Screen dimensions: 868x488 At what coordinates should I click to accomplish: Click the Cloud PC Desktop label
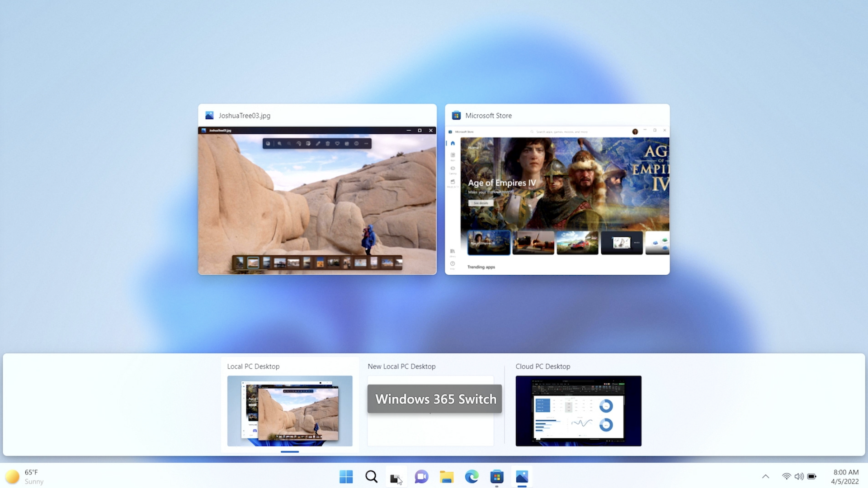click(542, 366)
